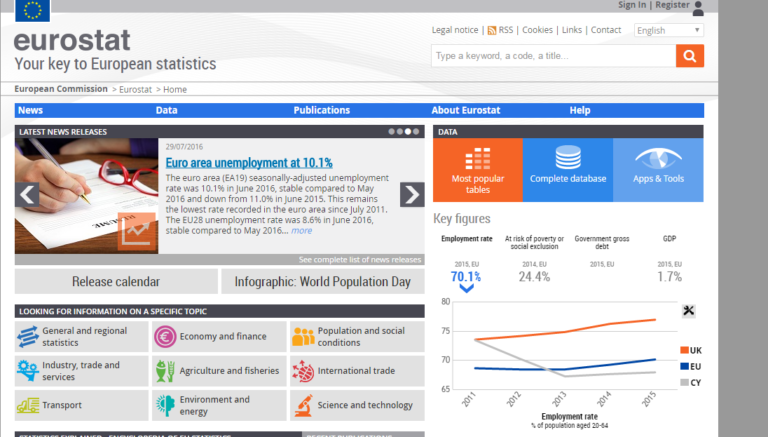The width and height of the screenshot is (768, 437).
Task: Click the 'more' link in news text
Action: tap(301, 231)
